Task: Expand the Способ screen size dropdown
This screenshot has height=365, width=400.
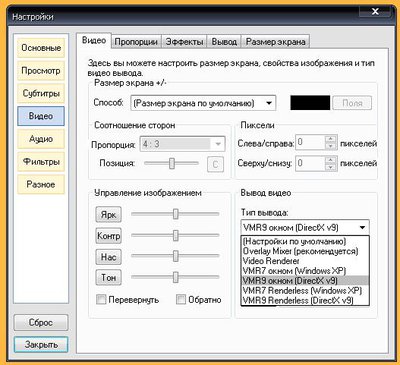Action: [203, 103]
